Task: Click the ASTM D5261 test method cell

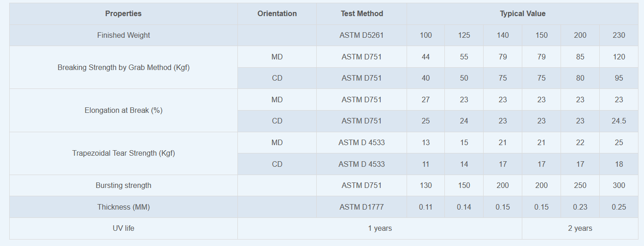Action: pos(361,35)
